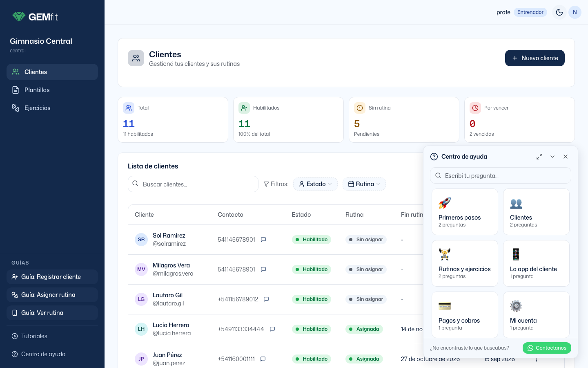Click the help center question search box
The image size is (588, 368).
tap(501, 175)
